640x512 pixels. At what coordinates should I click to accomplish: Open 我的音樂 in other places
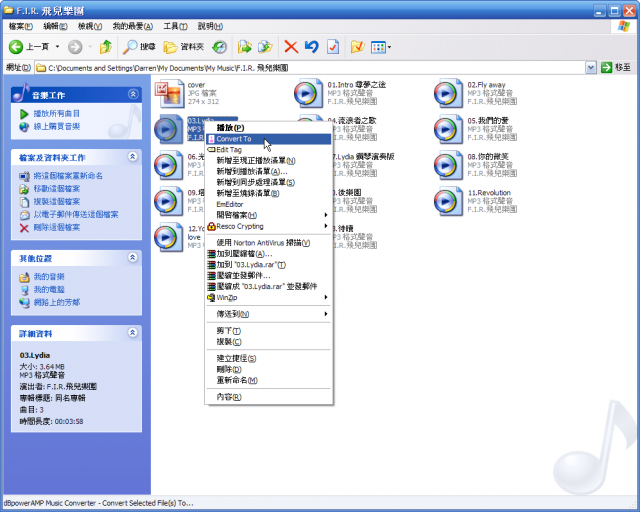tap(49, 277)
